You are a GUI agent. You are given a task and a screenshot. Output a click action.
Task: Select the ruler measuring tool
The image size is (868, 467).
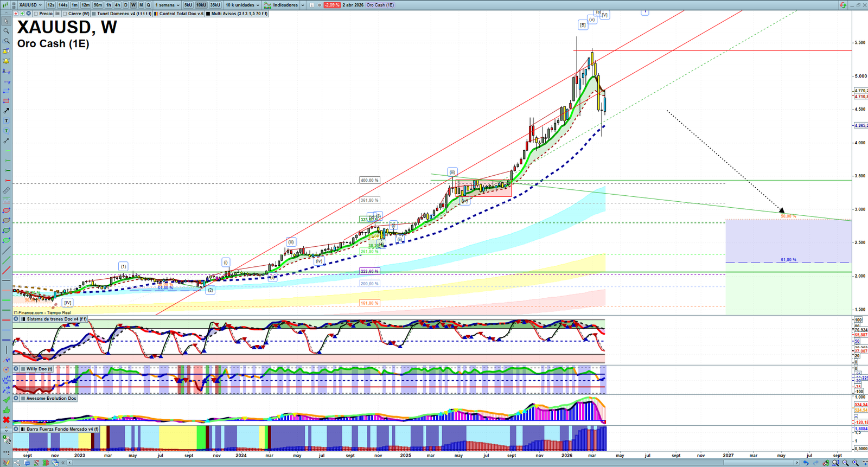click(x=7, y=190)
